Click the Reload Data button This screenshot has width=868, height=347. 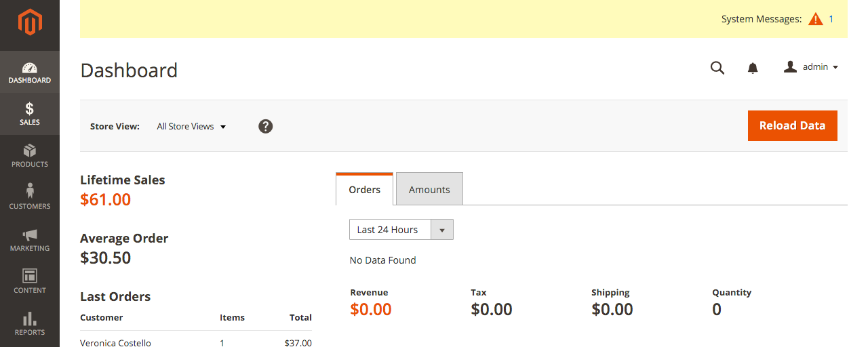[x=793, y=125]
